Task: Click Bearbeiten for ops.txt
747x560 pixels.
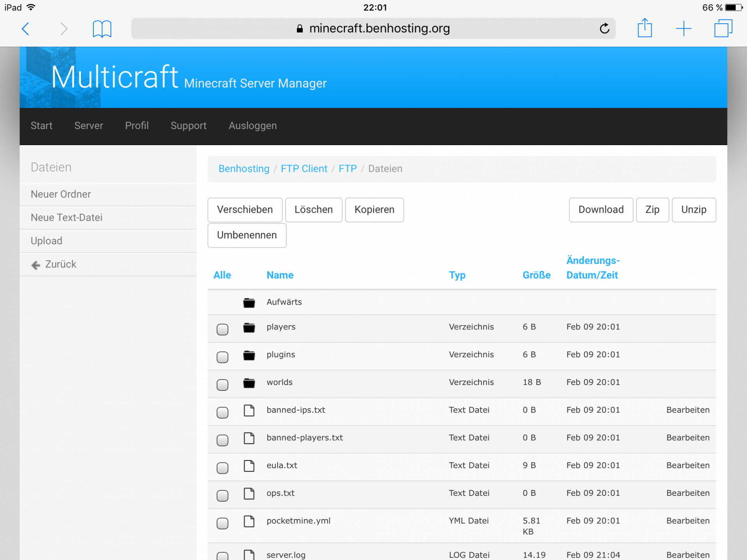Action: pos(687,493)
